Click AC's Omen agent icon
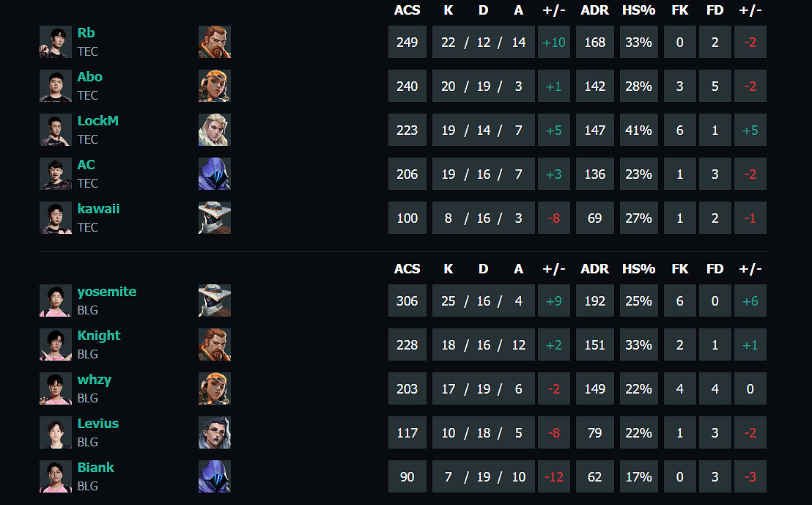Screen dimensions: 812x505 click(x=214, y=174)
